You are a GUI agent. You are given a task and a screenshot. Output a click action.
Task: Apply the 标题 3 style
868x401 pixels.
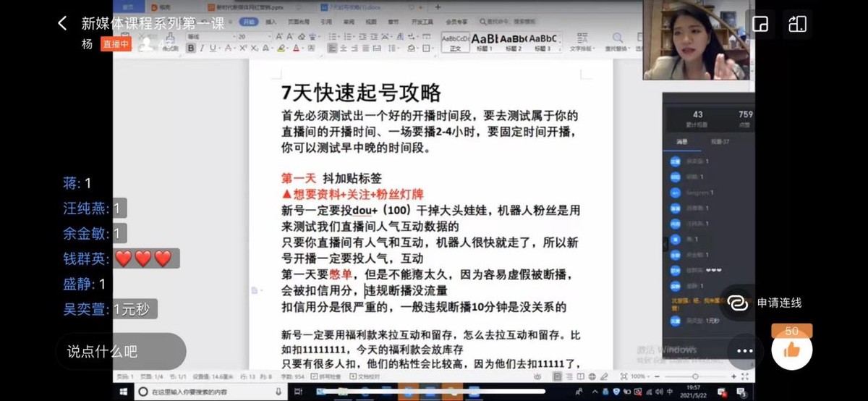tap(543, 42)
